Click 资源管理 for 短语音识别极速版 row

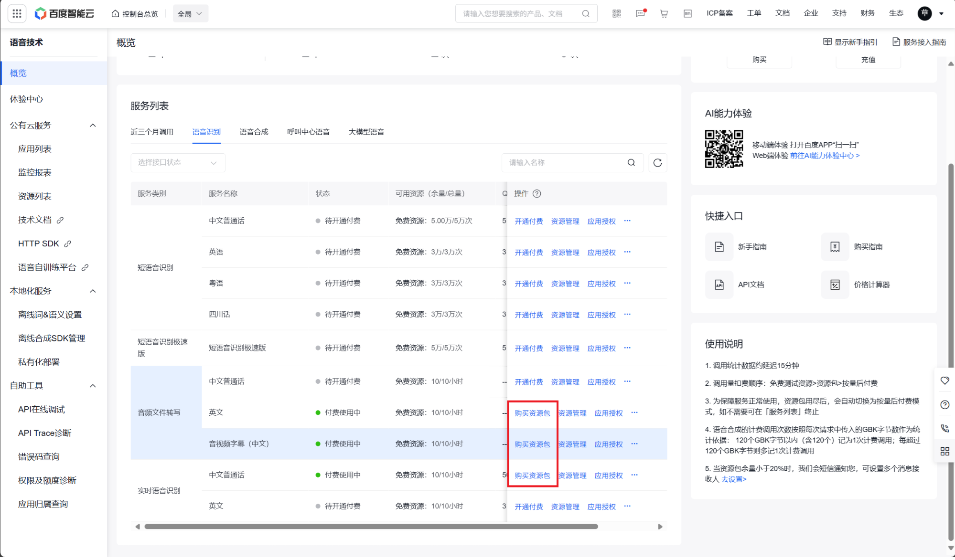[565, 349]
